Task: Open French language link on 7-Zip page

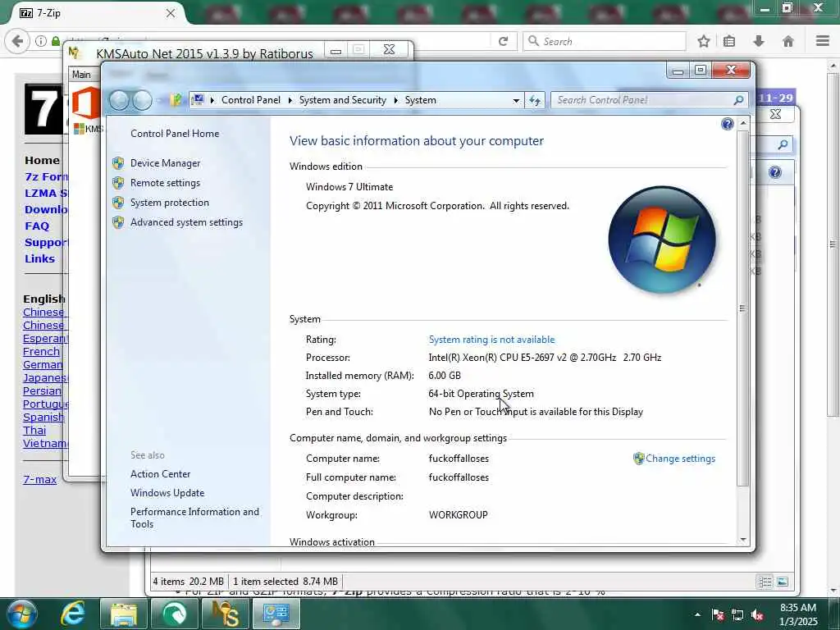Action: click(x=41, y=351)
